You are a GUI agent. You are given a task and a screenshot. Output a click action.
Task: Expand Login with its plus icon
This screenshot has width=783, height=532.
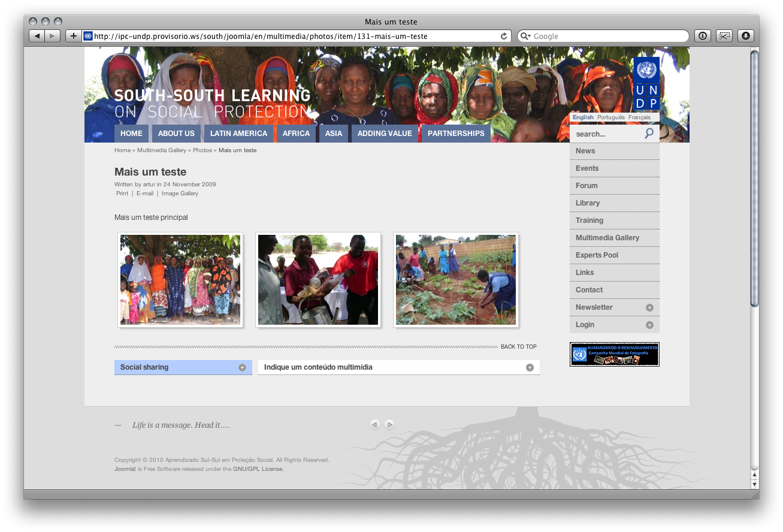649,325
